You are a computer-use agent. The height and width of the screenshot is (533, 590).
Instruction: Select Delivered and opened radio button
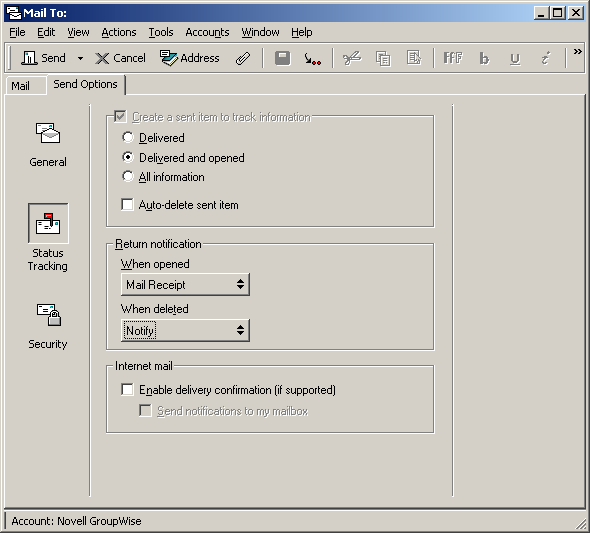(x=128, y=157)
